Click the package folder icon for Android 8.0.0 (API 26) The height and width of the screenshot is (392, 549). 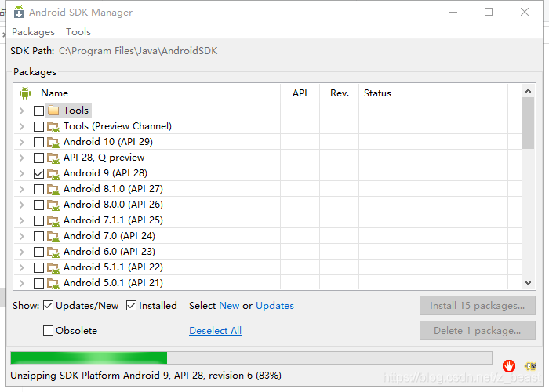click(53, 205)
